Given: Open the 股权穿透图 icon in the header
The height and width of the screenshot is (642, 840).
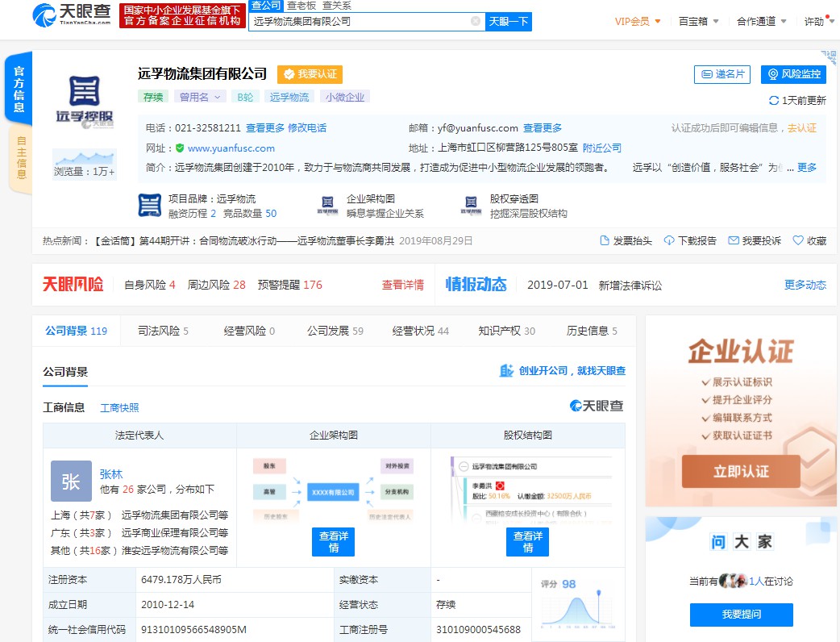Looking at the screenshot, I should click(471, 205).
